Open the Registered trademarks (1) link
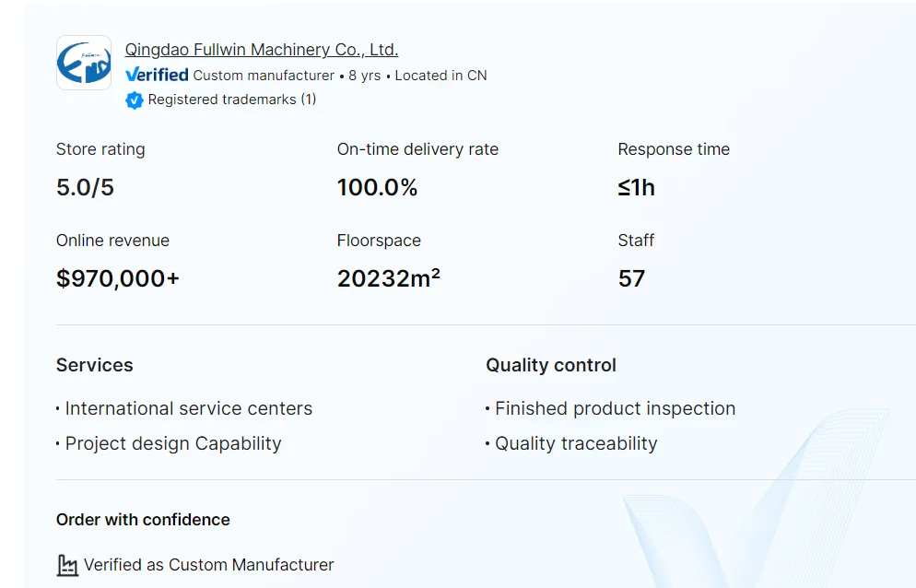The width and height of the screenshot is (916, 588). 231,100
